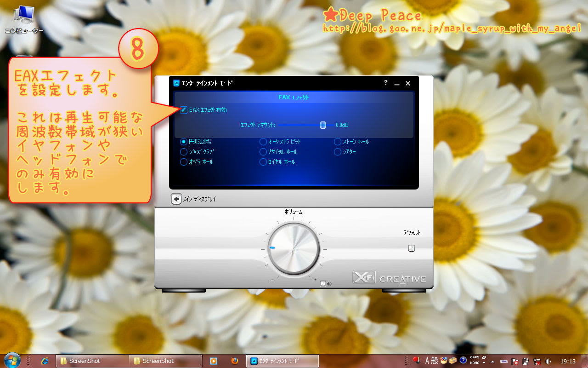Restore the language bar via the small window icon
The width and height of the screenshot is (588, 368).
(484, 357)
